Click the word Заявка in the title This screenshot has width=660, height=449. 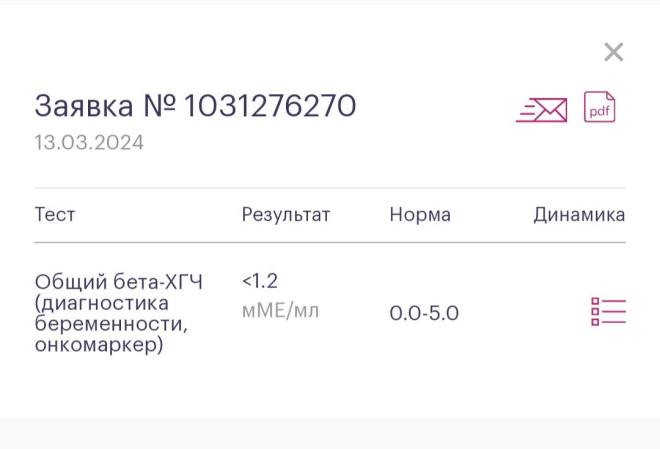tap(84, 105)
